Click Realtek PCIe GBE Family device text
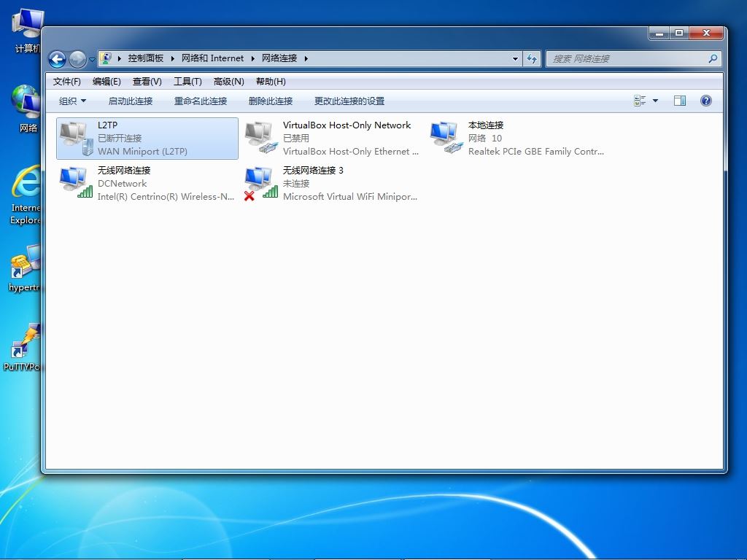Screen dimensions: 747x560 click(x=536, y=152)
